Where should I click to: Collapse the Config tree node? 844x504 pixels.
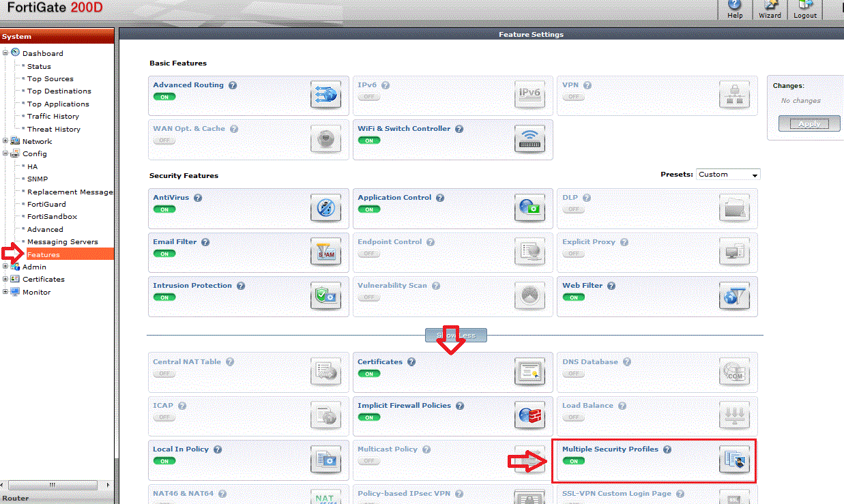[5, 153]
